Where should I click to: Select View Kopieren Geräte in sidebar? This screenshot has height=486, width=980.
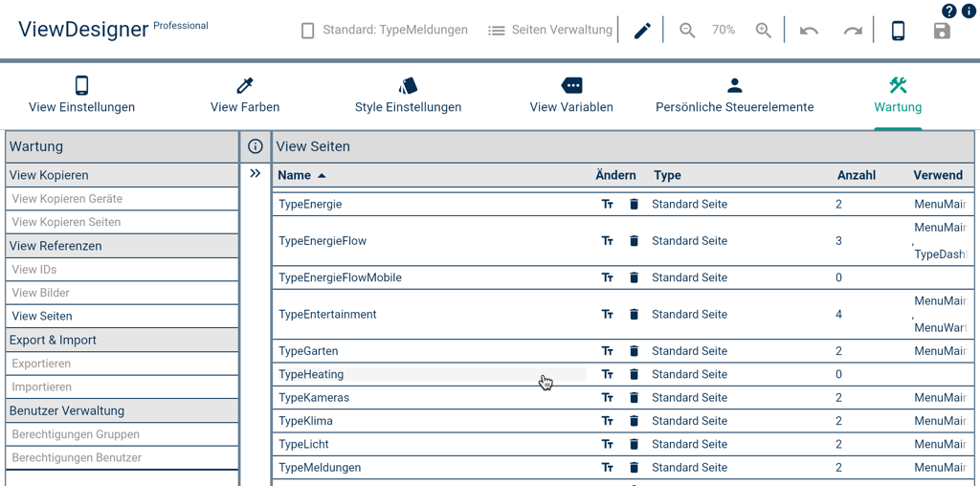pyautogui.click(x=122, y=199)
